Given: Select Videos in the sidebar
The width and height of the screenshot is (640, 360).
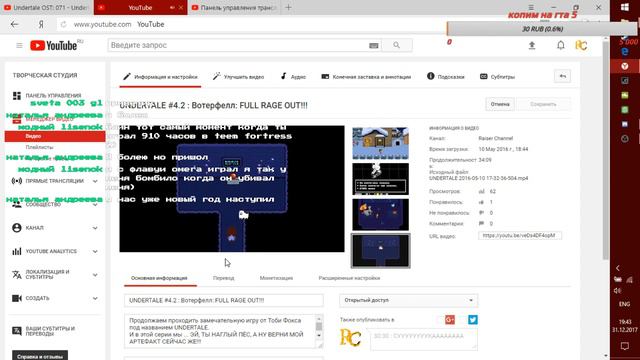Looking at the screenshot, I should pos(55,136).
